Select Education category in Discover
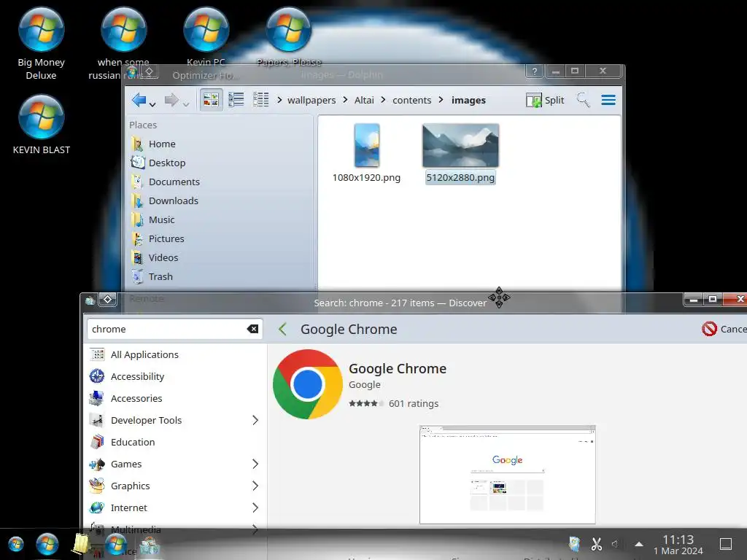The width and height of the screenshot is (747, 560). coord(175,443)
